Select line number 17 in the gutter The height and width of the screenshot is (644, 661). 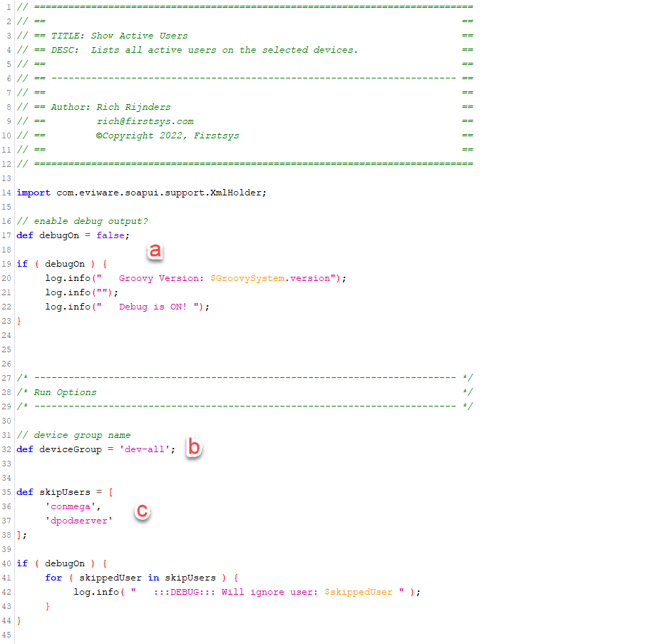coord(6,235)
